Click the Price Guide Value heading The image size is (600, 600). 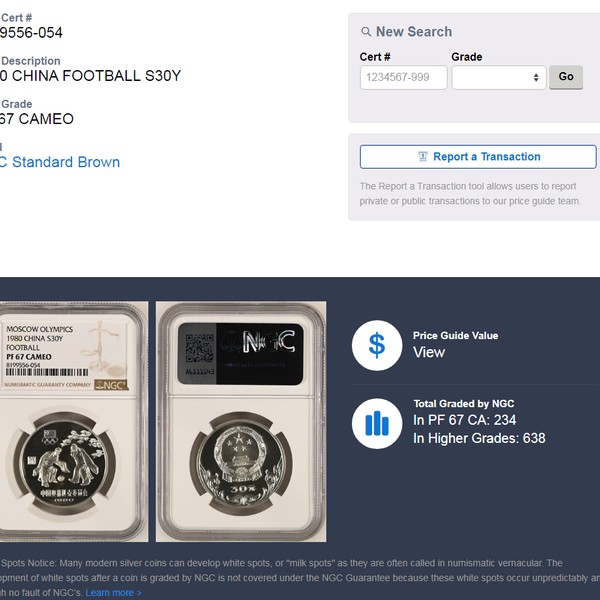coord(455,336)
